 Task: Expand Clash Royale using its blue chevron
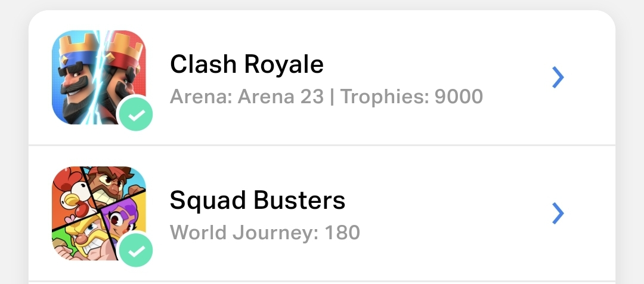pyautogui.click(x=558, y=77)
